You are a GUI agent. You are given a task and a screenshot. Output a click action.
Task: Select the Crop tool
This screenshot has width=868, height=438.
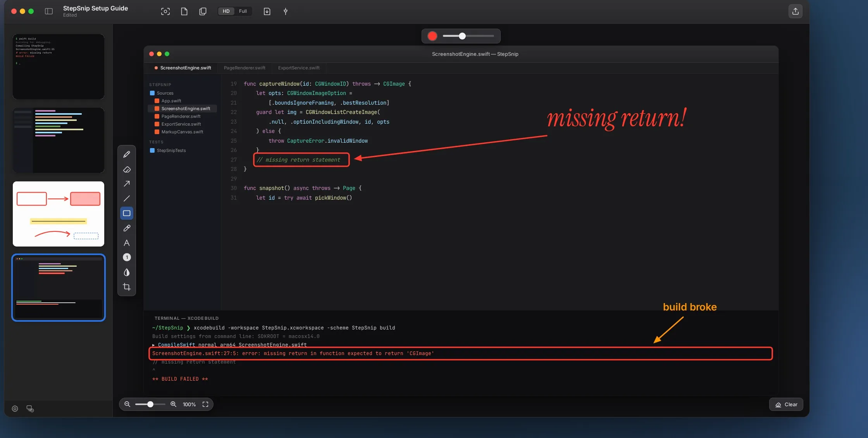pyautogui.click(x=127, y=287)
